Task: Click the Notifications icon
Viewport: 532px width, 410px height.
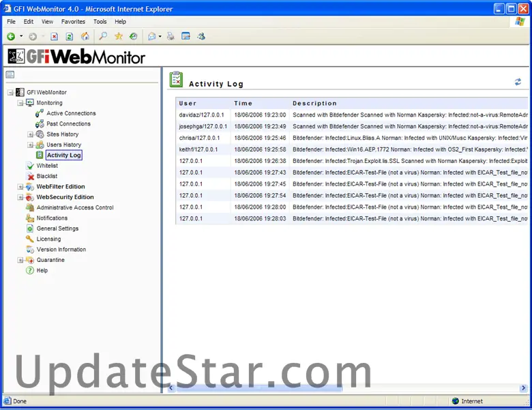Action: [30, 218]
